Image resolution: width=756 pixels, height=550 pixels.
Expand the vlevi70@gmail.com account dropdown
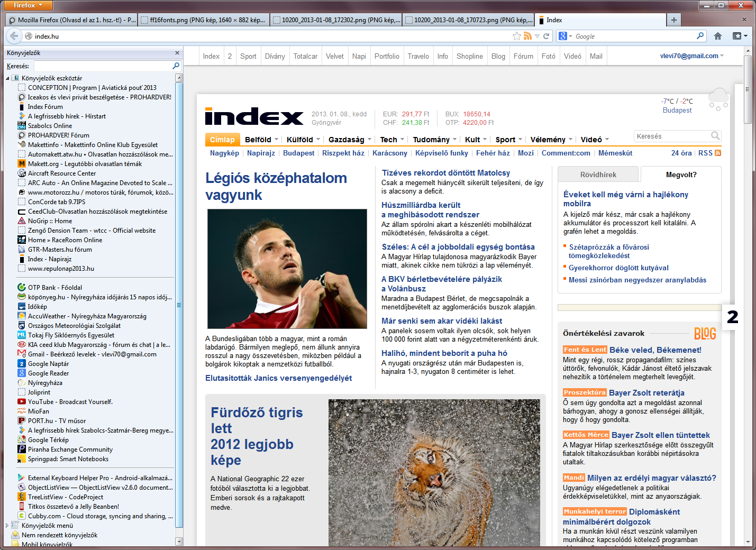click(722, 56)
